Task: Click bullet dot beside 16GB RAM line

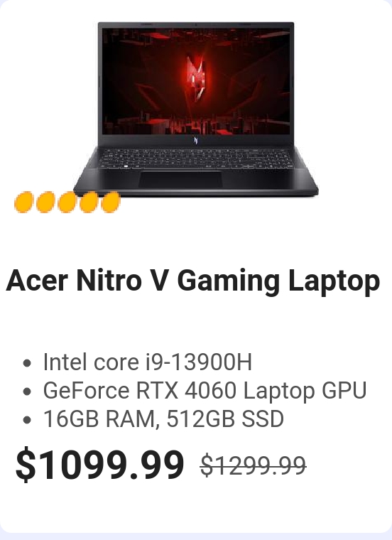Action: pos(27,420)
